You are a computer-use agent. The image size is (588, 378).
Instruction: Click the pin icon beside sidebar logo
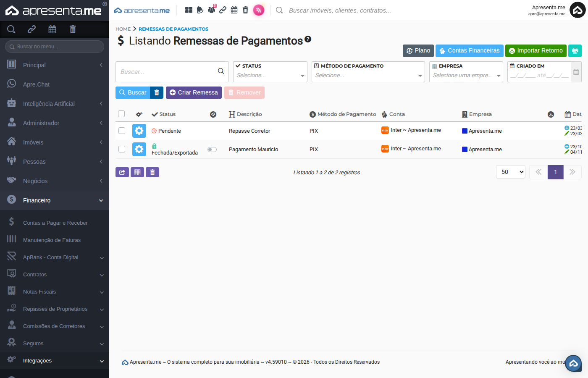tap(105, 4)
